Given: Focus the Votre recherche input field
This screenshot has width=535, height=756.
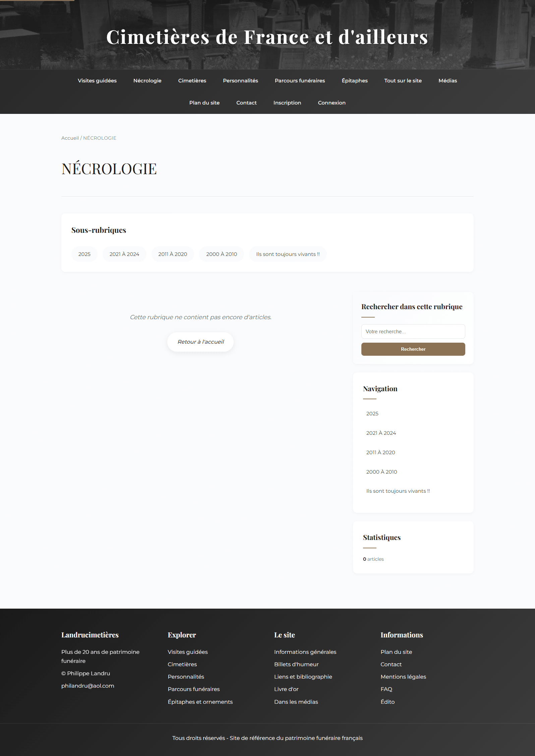Looking at the screenshot, I should click(413, 332).
